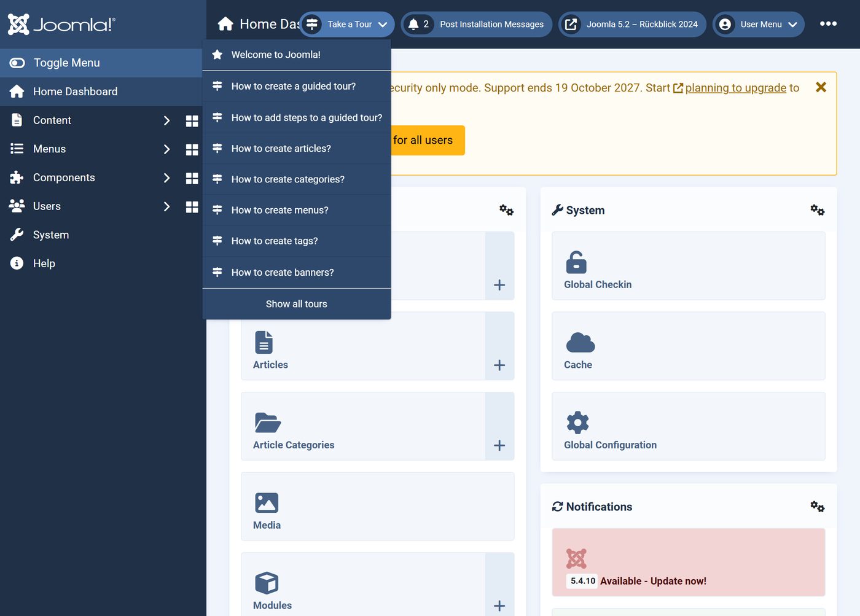Open the Articles document icon
Screen dimensions: 860x616
click(264, 343)
